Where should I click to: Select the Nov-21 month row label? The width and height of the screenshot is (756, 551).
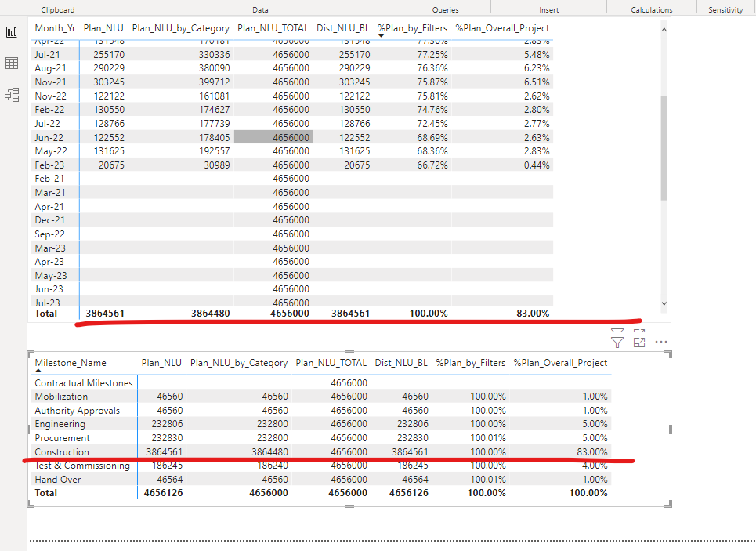50,82
